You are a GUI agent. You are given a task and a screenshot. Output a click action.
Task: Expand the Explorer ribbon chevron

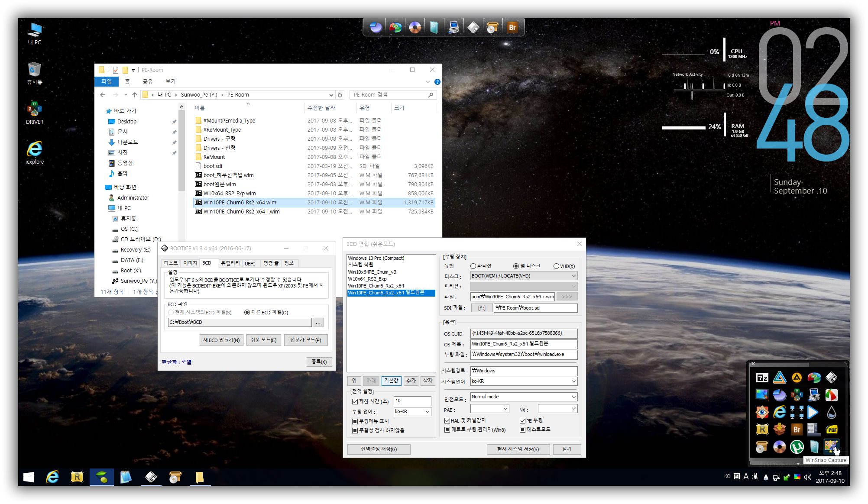tap(428, 81)
